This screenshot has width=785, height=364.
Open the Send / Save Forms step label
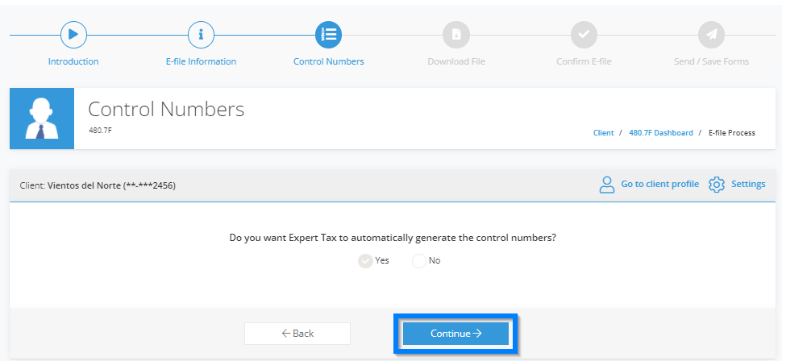[711, 62]
